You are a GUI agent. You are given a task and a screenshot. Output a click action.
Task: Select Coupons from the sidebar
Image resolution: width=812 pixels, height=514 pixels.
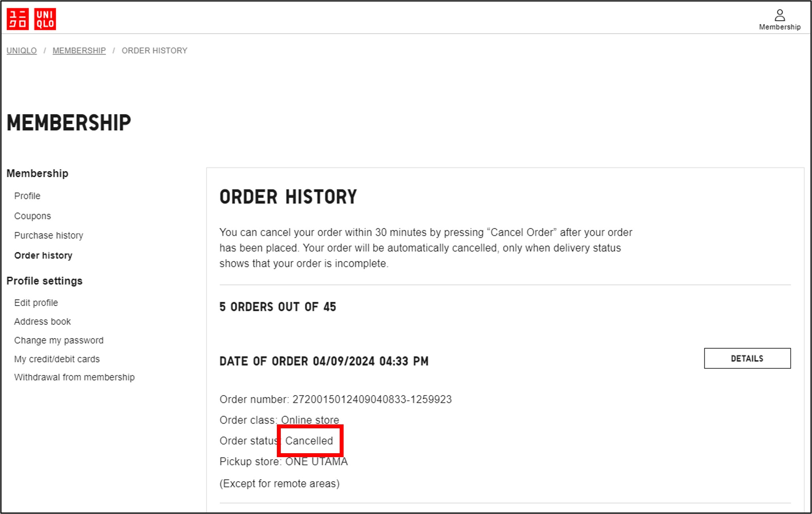[32, 216]
